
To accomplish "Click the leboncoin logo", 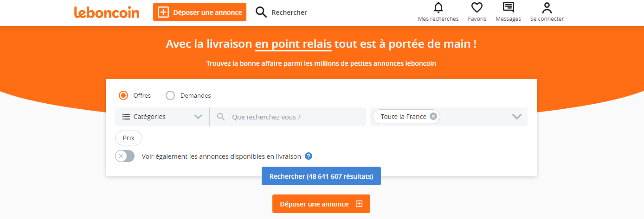I will [x=107, y=13].
